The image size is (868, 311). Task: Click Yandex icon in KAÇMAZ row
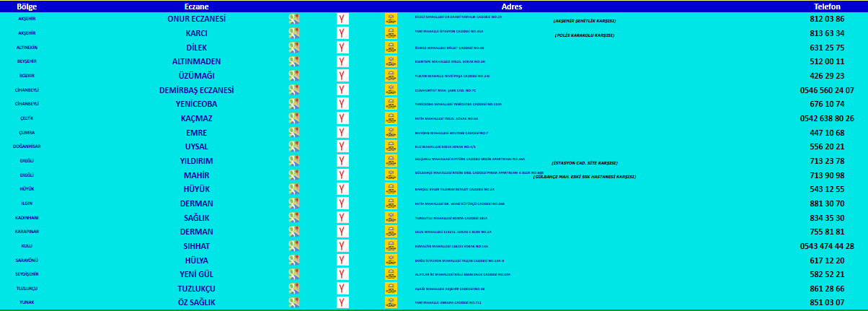click(x=342, y=118)
